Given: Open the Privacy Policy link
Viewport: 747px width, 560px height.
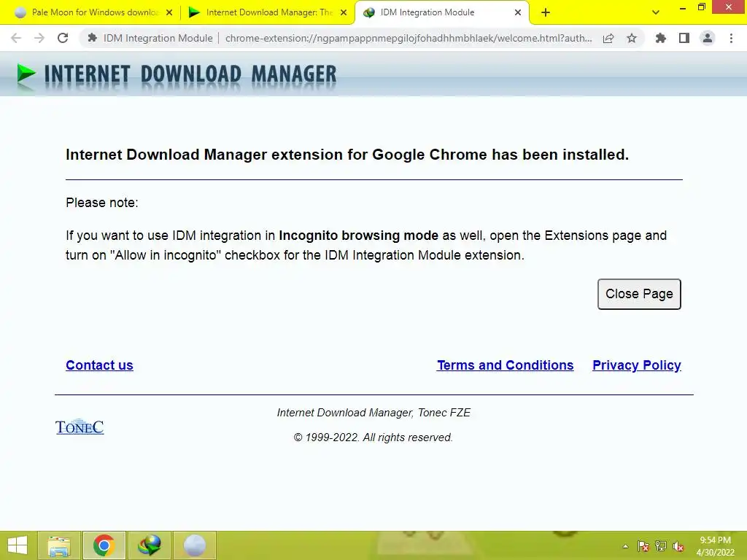Looking at the screenshot, I should 636,365.
